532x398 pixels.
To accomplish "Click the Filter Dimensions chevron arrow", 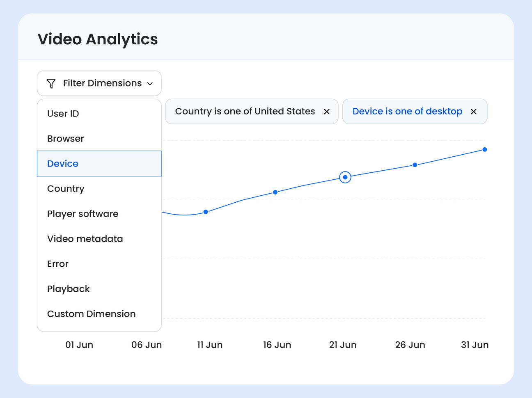I will coord(150,84).
